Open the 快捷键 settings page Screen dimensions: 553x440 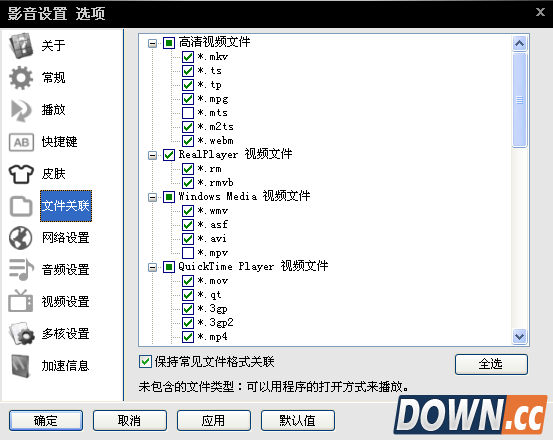click(x=59, y=142)
